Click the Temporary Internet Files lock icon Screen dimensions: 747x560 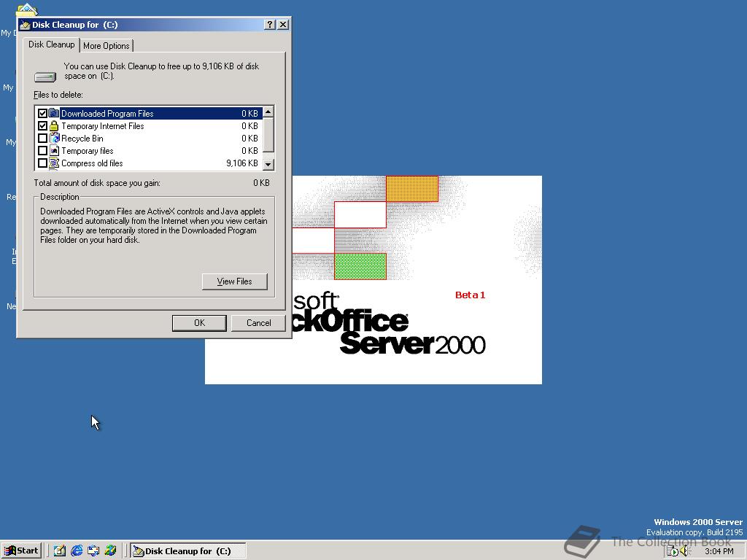(x=54, y=125)
